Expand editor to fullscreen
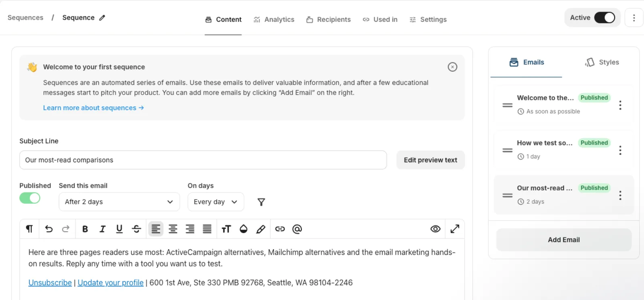This screenshot has height=300, width=644. tap(455, 229)
